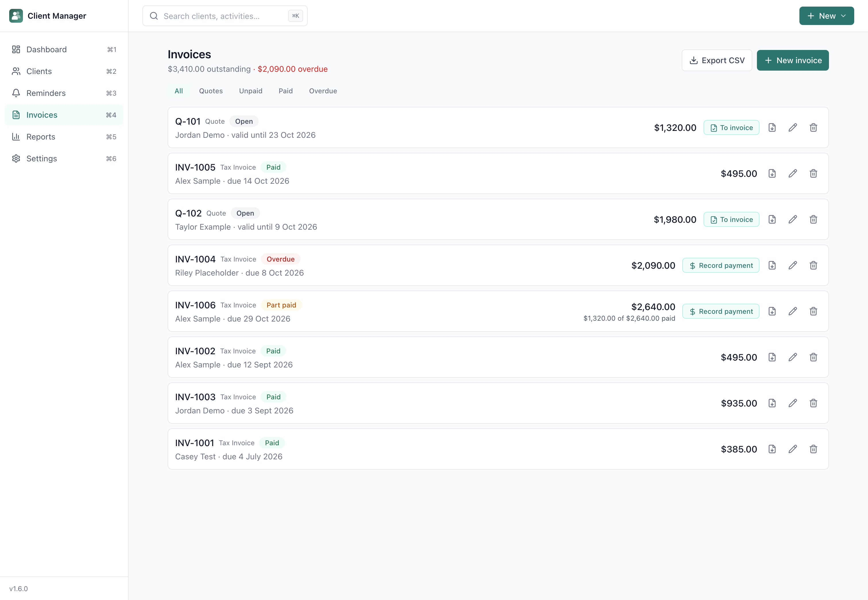Delete quote Q-101 with trash icon
The width and height of the screenshot is (868, 600).
(813, 127)
